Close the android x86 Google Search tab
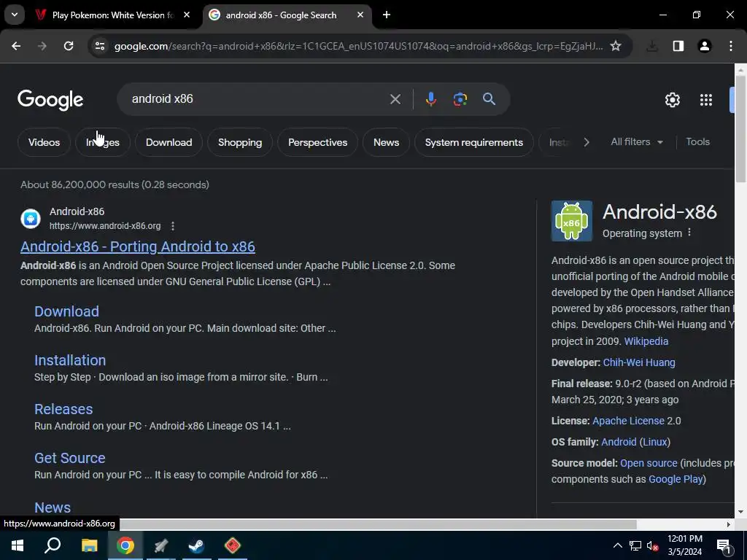Screen dimensions: 747x560 coord(360,15)
